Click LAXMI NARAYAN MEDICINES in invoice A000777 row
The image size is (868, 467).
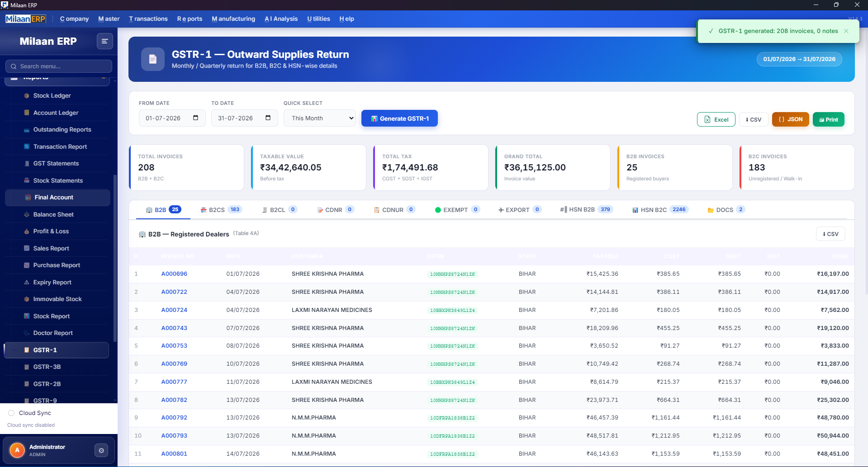click(332, 382)
